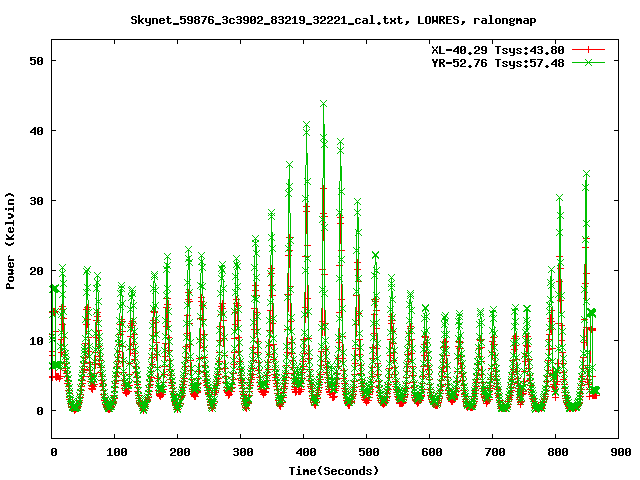Viewport: 640px width, 480px height.
Task: Click y-axis tick label 20
Action: point(36,271)
